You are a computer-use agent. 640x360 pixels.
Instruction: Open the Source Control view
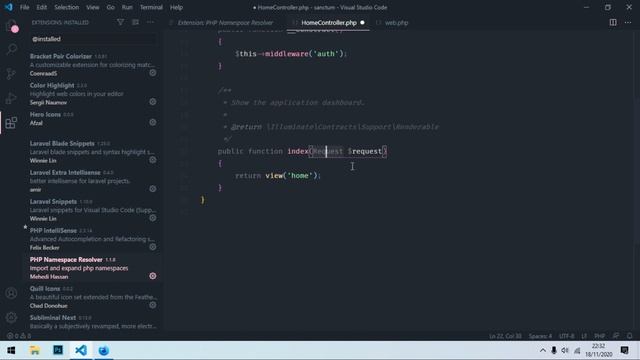pyautogui.click(x=11, y=74)
